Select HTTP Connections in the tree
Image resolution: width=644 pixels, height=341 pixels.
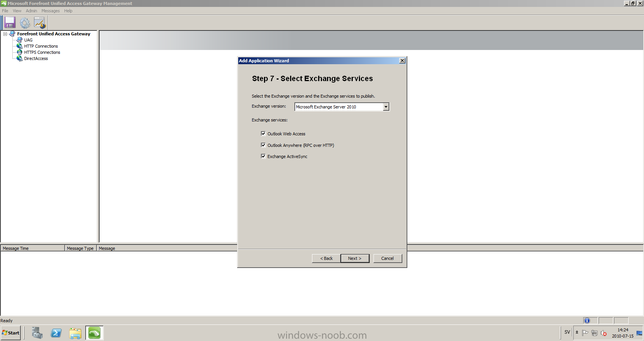pyautogui.click(x=41, y=46)
